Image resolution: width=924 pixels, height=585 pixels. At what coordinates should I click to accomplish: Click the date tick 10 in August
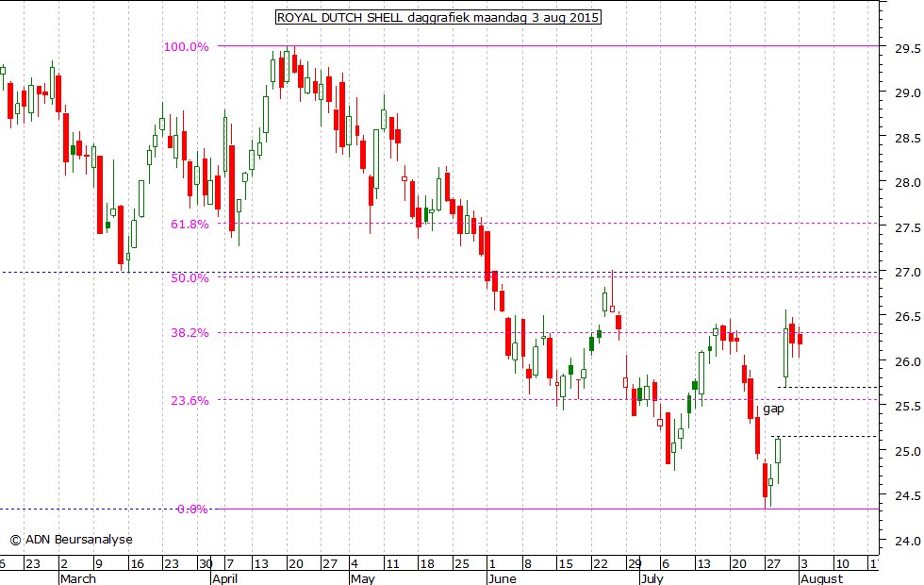pos(842,564)
